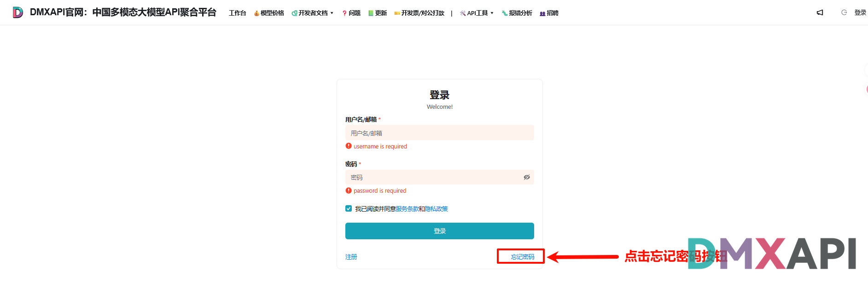This screenshot has height=284, width=868.
Task: Focus the 密码 input field
Action: coord(440,177)
